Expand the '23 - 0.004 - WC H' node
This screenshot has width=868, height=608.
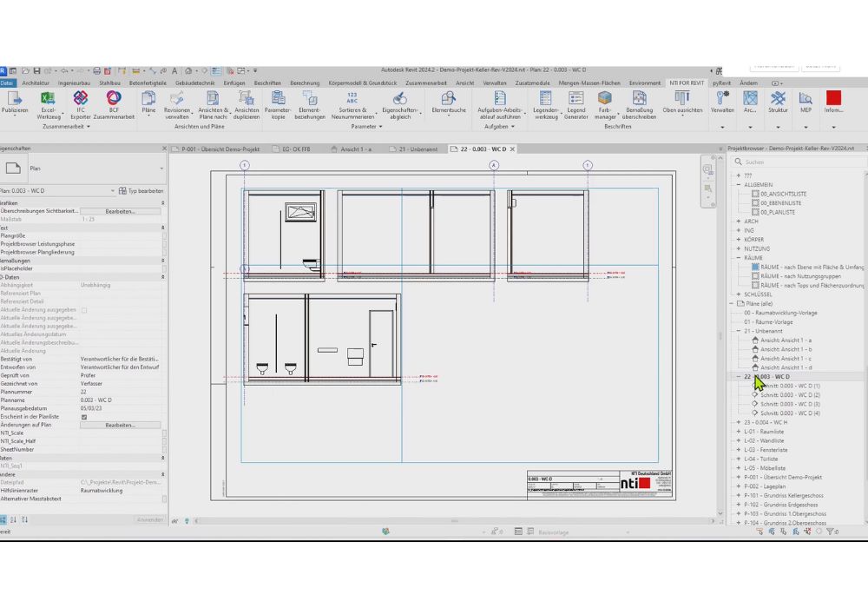pyautogui.click(x=739, y=422)
